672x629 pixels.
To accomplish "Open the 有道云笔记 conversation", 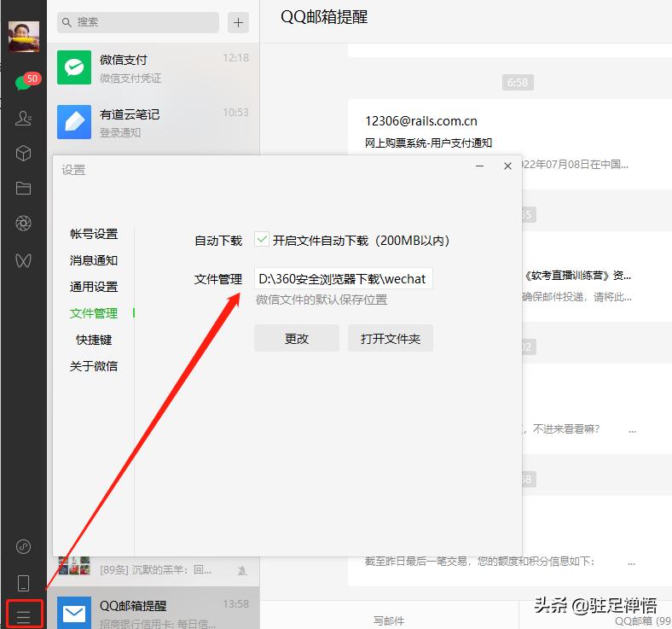I will pyautogui.click(x=153, y=122).
